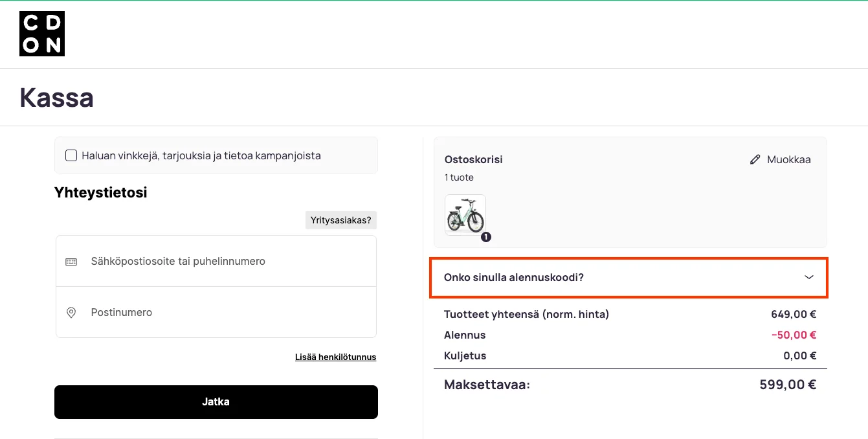Focus the Postinumero input field

(x=216, y=312)
